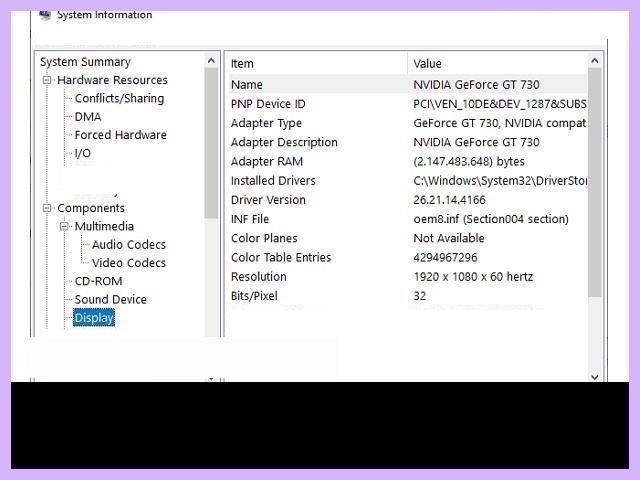Open the DMA category

88,117
